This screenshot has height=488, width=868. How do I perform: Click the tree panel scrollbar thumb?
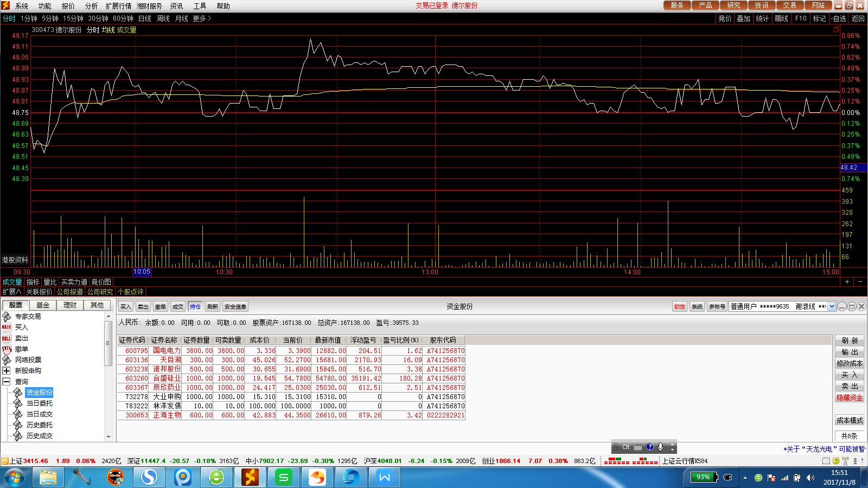(108, 343)
